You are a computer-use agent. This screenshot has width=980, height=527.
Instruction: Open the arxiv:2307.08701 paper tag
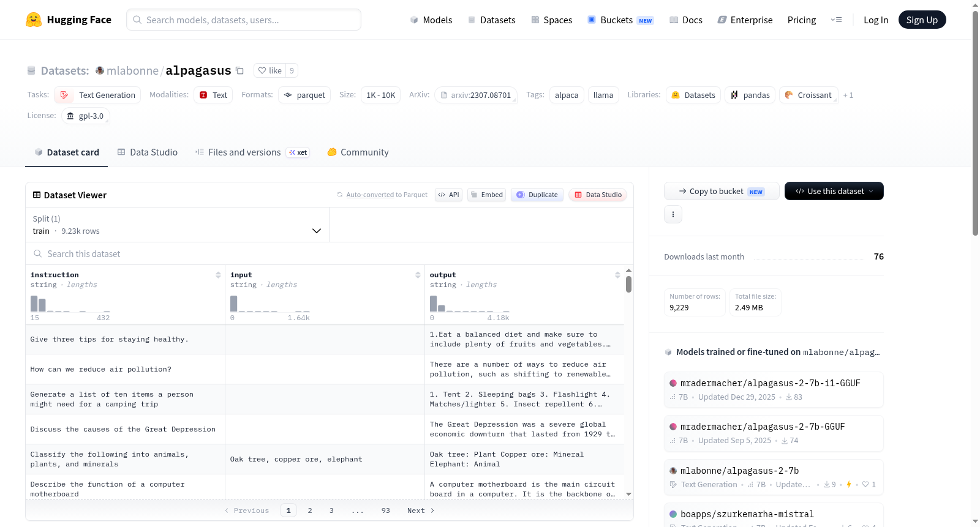(x=476, y=95)
